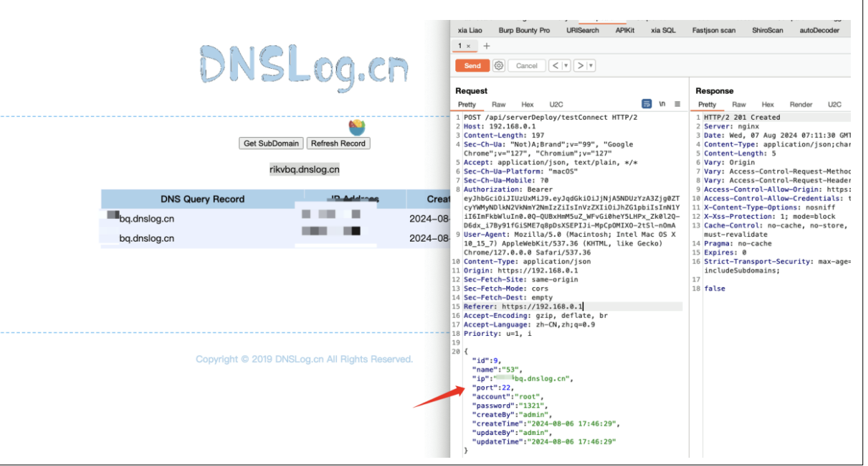Screen dimensions: 868x466
Task: Switch Response view to Hex
Action: (x=768, y=105)
